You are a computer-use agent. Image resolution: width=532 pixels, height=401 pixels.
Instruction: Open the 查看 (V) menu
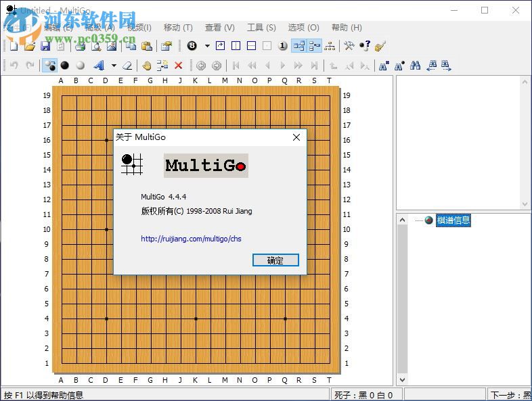(x=220, y=28)
